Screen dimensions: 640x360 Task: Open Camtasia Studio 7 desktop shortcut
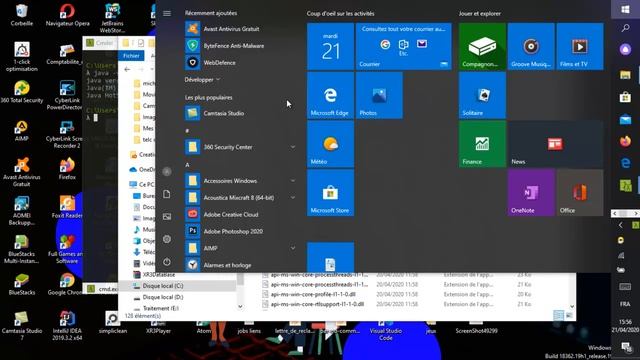[22, 326]
